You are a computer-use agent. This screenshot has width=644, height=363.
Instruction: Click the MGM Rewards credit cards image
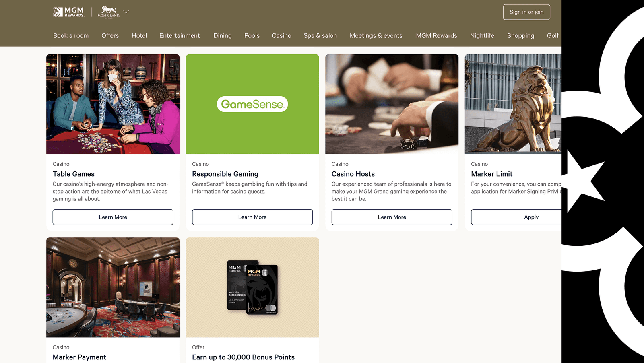click(252, 287)
